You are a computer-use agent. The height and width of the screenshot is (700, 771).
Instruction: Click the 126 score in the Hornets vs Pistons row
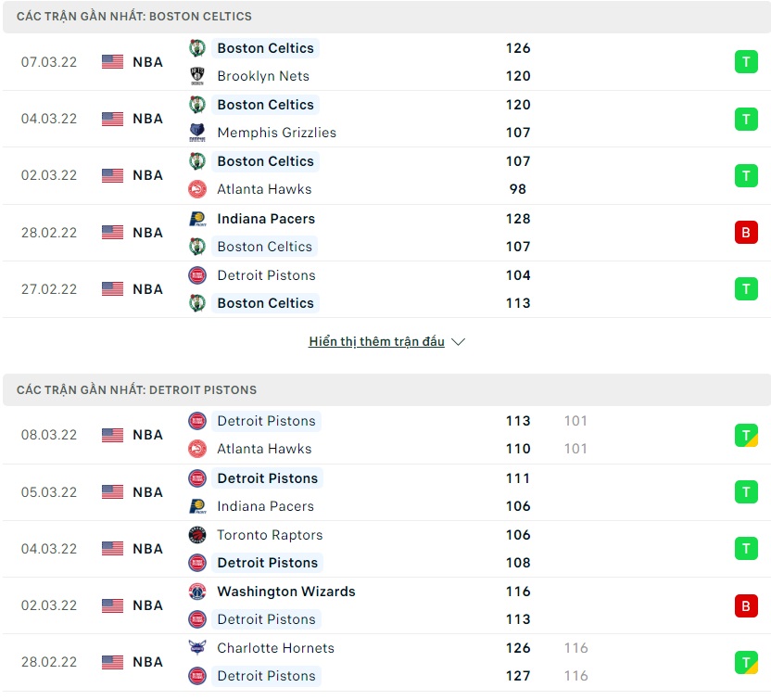[518, 648]
